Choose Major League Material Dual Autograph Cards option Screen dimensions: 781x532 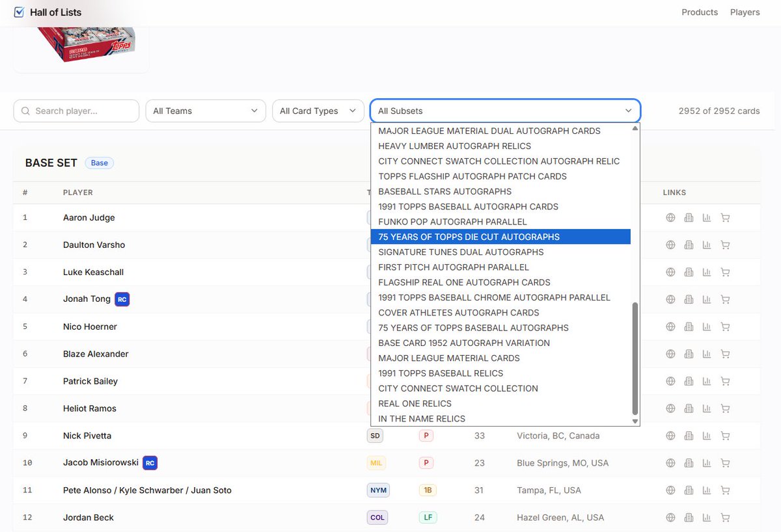point(500,131)
